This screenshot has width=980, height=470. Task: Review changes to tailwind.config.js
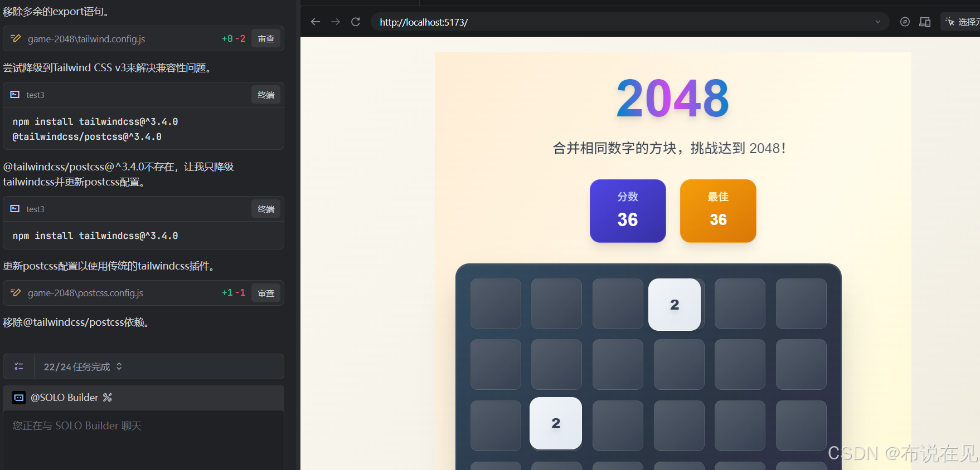pos(266,39)
